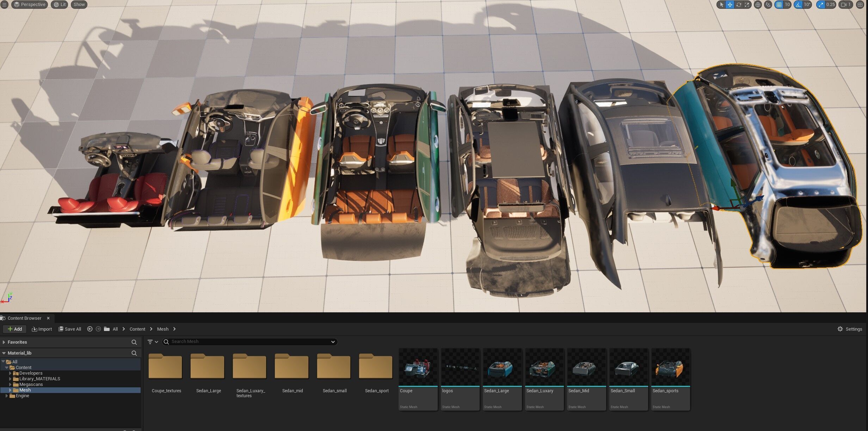Close the Content Browser tab
This screenshot has height=431, width=868.
click(x=48, y=318)
